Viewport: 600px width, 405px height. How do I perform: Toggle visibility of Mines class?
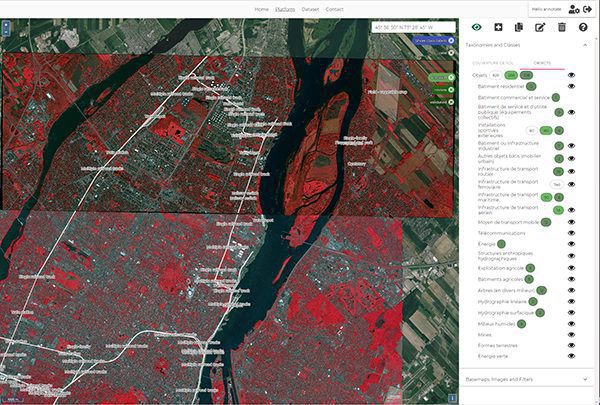coord(572,334)
